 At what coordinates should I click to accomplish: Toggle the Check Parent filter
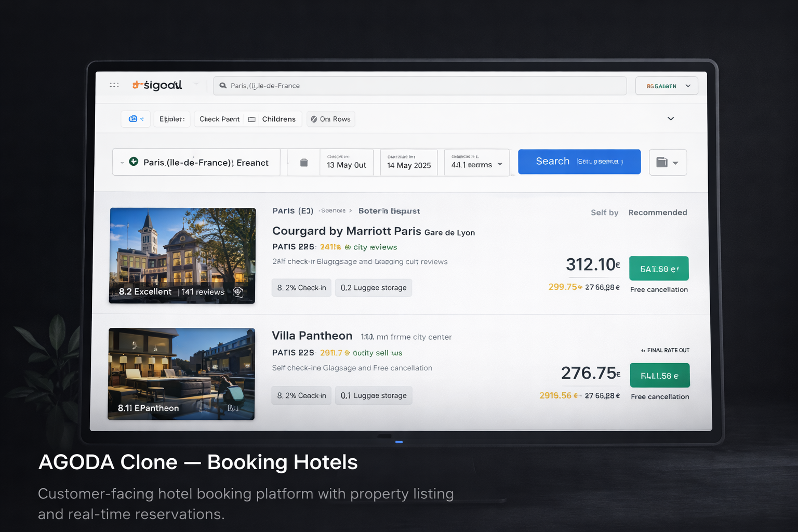pos(219,119)
